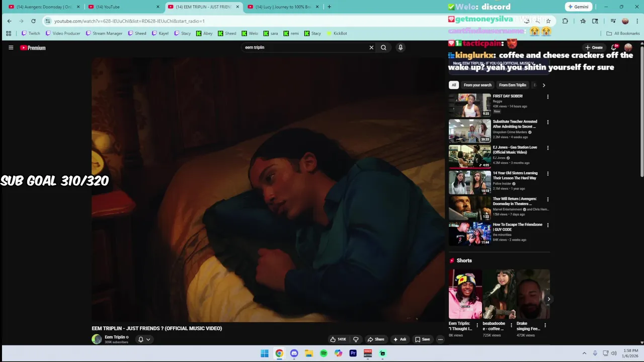Open File Explorer from the taskbar

tap(309, 353)
